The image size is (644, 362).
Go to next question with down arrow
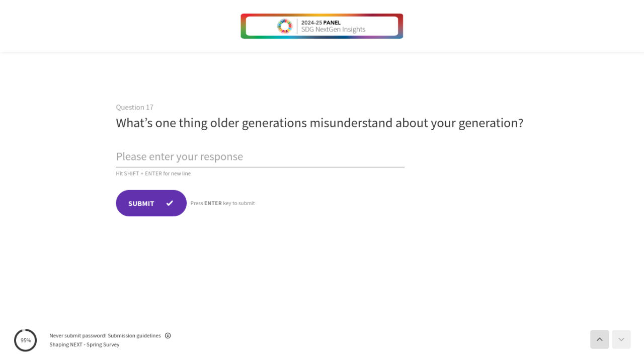click(621, 339)
